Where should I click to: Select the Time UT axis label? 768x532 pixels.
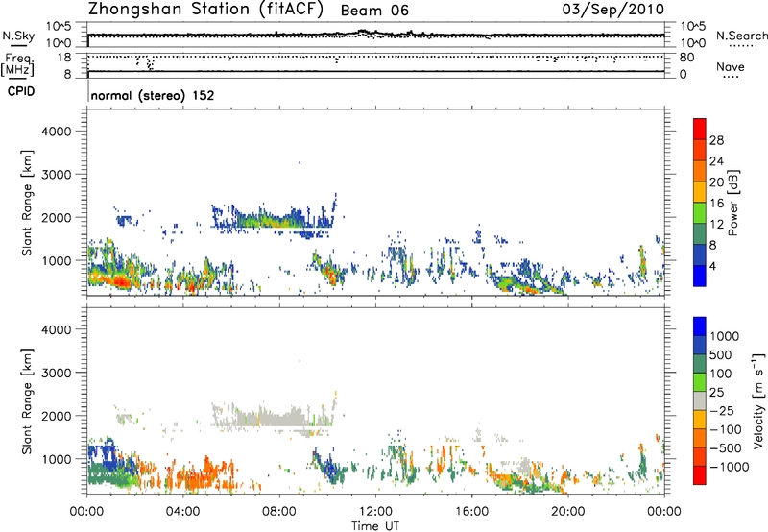click(375, 526)
